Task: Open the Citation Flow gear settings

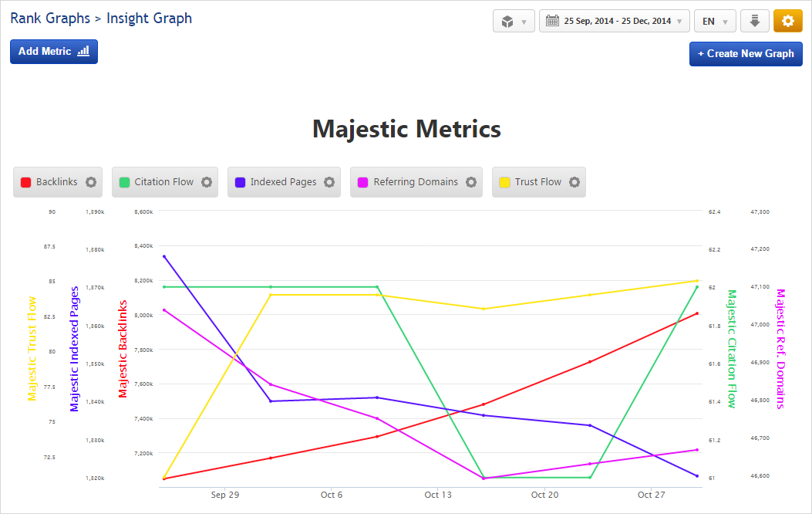Action: click(x=207, y=182)
